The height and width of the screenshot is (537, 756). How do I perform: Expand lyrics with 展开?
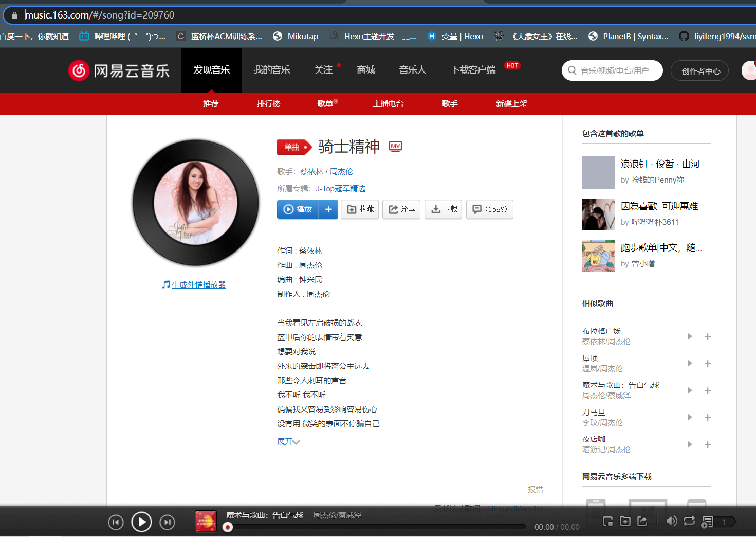[288, 442]
